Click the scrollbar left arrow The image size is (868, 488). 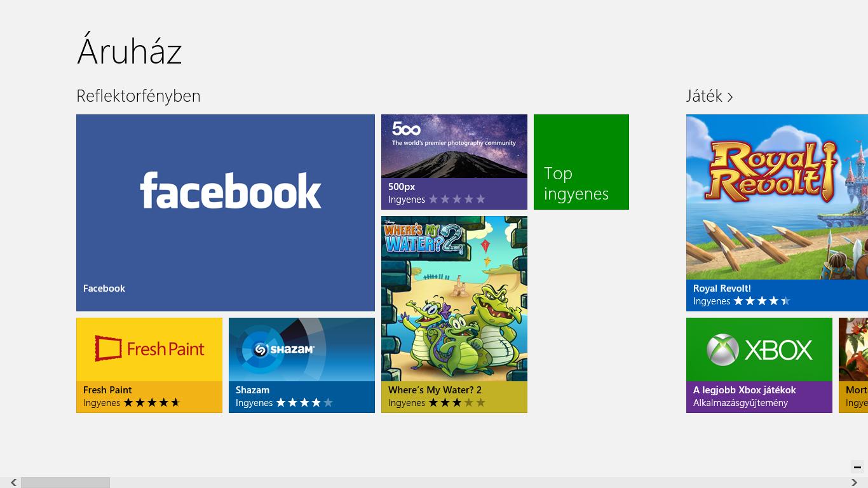13,483
